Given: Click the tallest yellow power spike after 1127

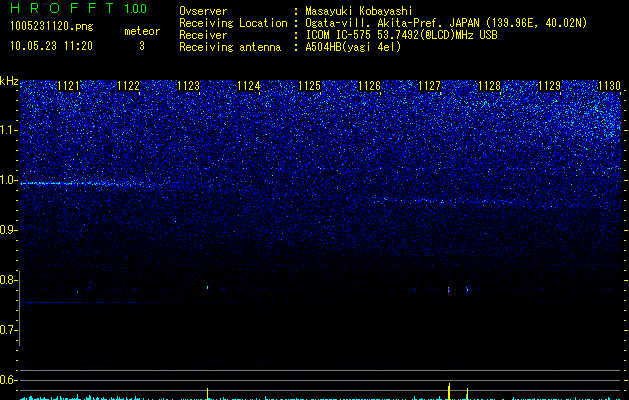Looking at the screenshot, I should [449, 391].
